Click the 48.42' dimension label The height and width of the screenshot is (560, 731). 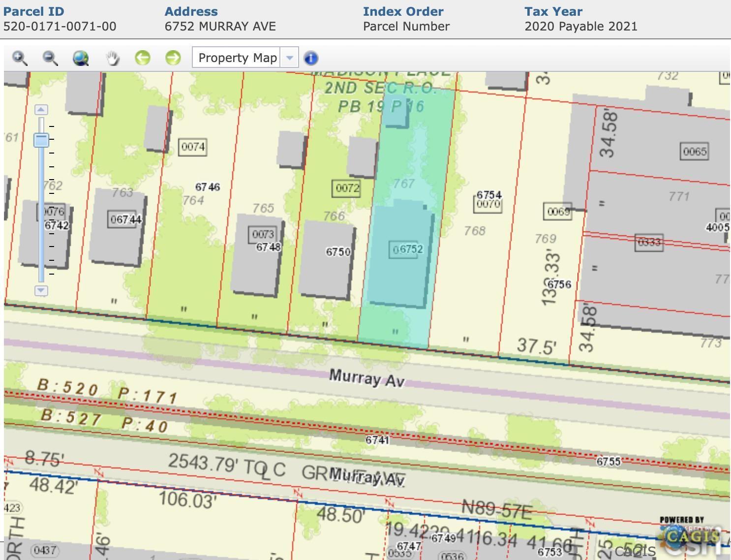point(54,486)
